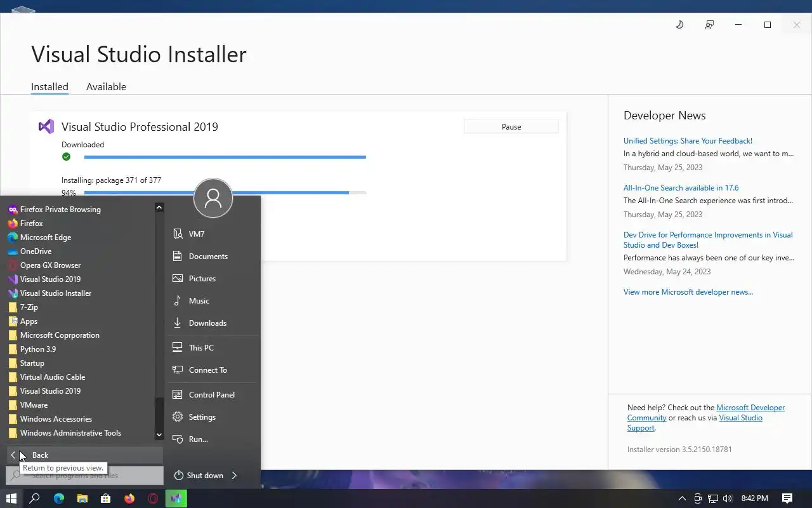Click the Windows Start button
Image resolution: width=812 pixels, height=508 pixels.
(11, 498)
